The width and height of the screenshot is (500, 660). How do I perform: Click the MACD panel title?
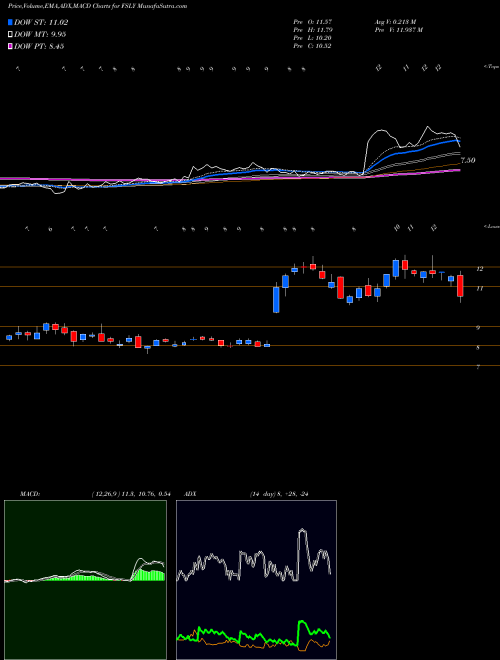coord(30,494)
